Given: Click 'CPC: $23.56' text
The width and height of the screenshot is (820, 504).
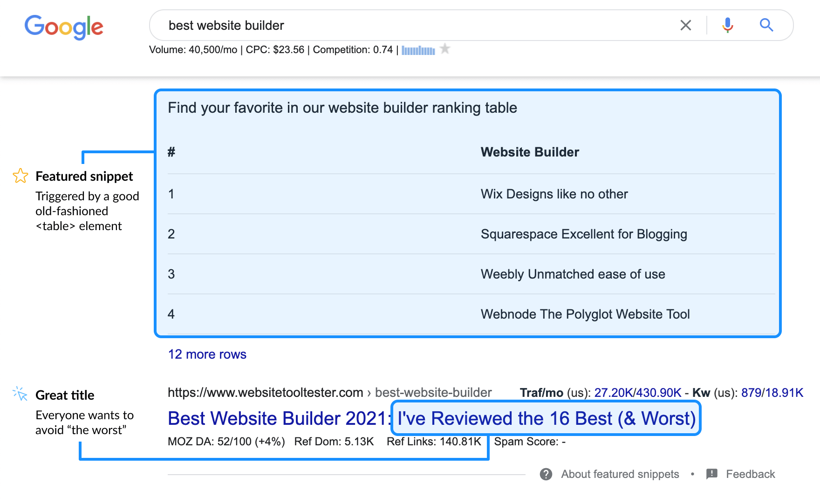Looking at the screenshot, I should 275,50.
